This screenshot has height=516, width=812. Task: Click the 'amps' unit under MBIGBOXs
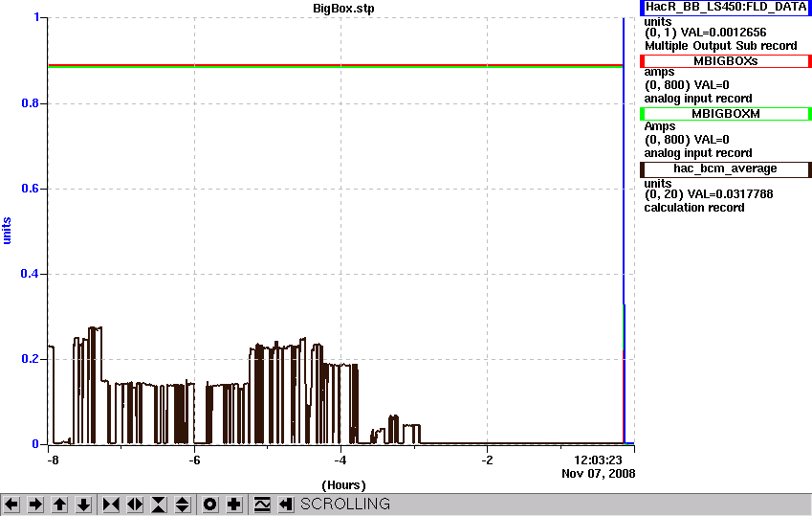(659, 72)
